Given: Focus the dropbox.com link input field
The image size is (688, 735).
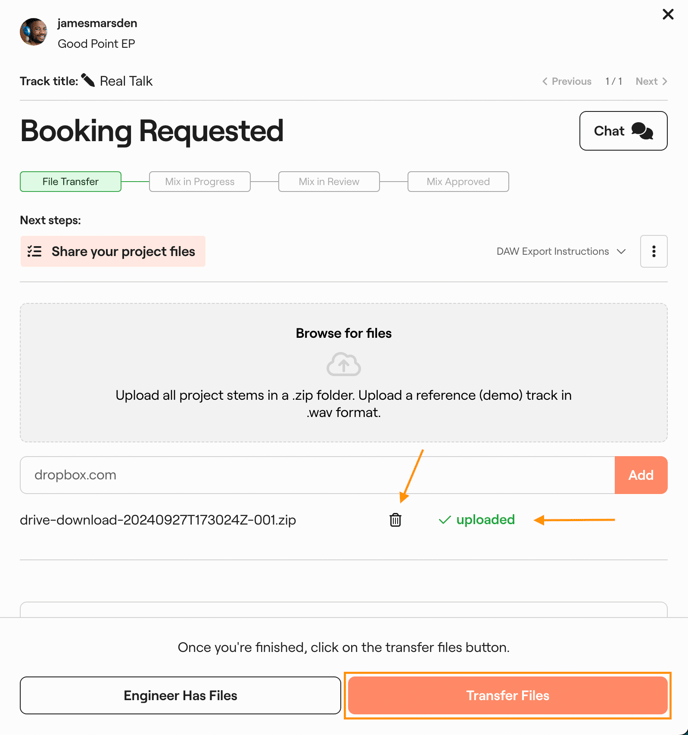Looking at the screenshot, I should coord(317,475).
